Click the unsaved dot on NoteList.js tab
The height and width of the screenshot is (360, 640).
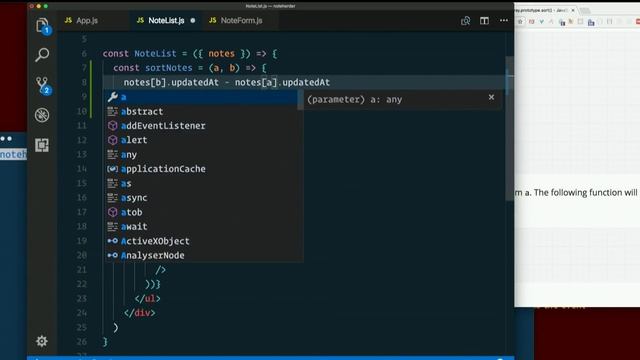click(x=193, y=20)
